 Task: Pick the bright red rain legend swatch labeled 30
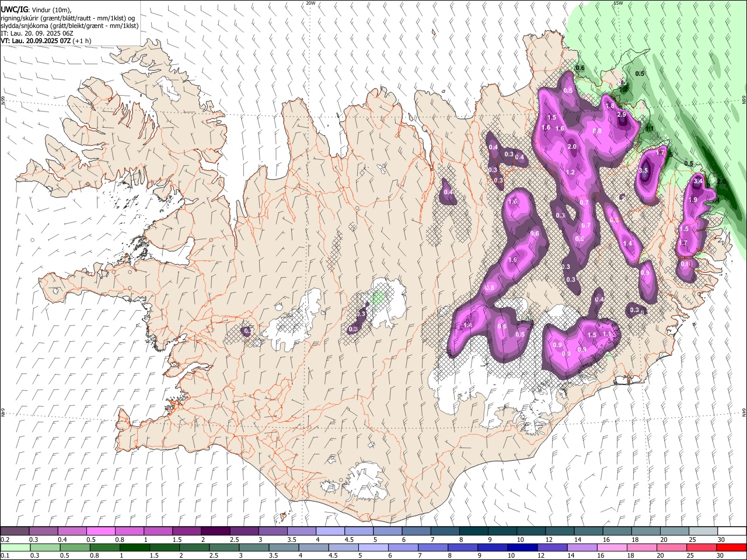[731, 547]
